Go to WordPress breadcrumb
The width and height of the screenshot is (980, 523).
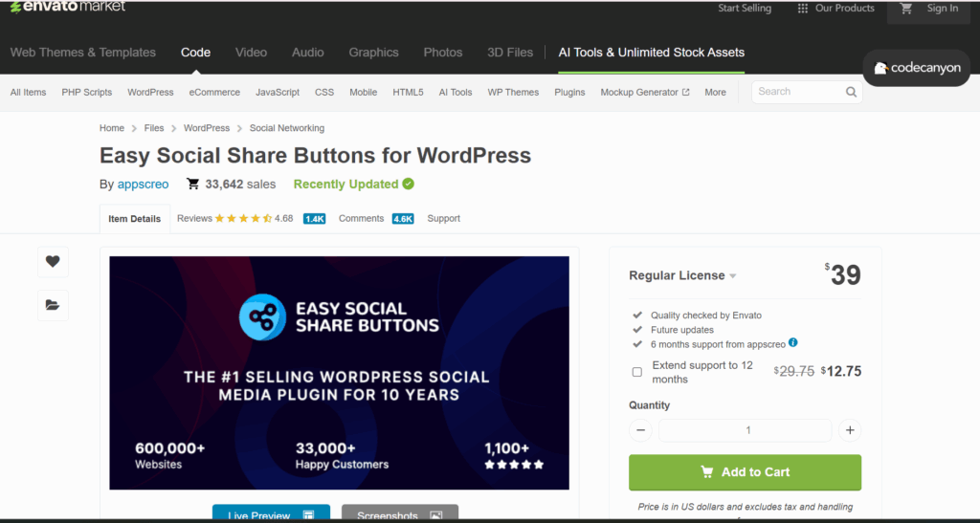pyautogui.click(x=207, y=128)
